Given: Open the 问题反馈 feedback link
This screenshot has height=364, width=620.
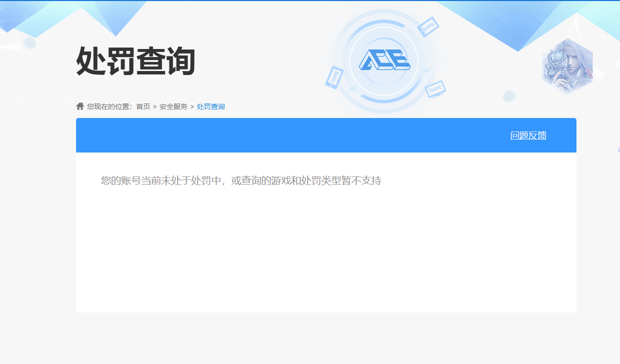Looking at the screenshot, I should (528, 135).
